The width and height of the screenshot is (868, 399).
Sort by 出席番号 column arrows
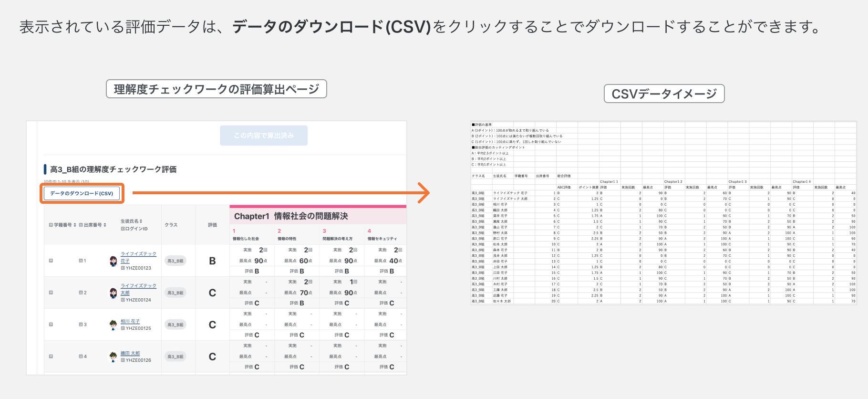[105, 225]
